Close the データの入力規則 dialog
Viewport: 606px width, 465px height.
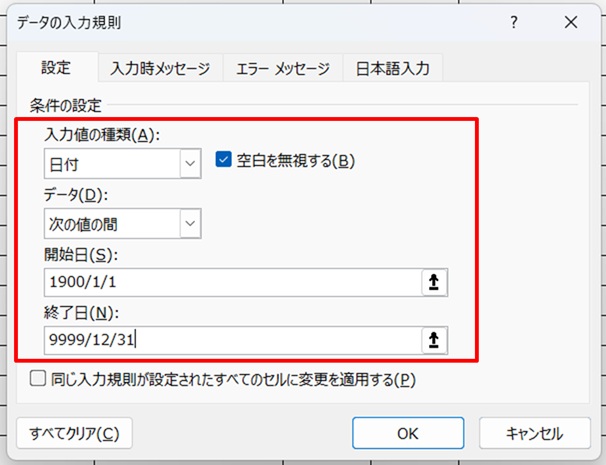click(570, 21)
